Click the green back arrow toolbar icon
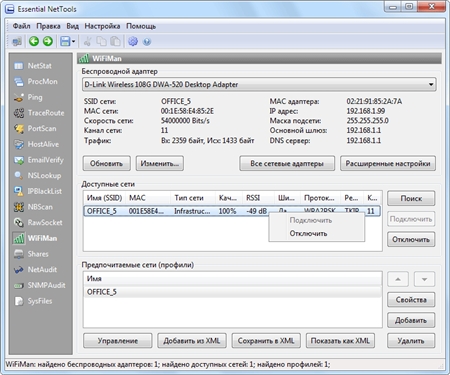This screenshot has width=450, height=375. [x=34, y=41]
